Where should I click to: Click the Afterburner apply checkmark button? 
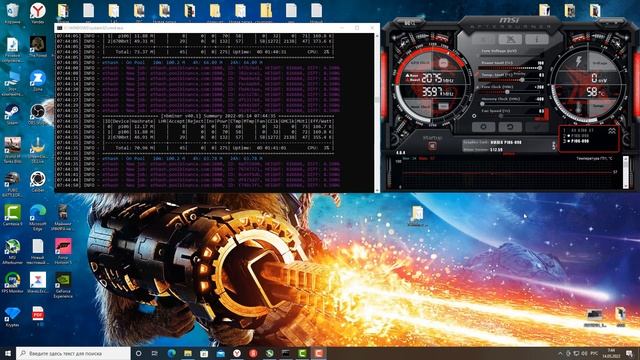point(536,127)
